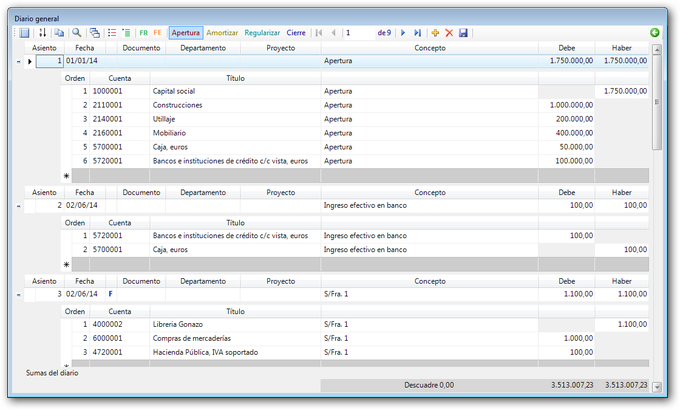Click new row marker under Asiento 2
Screen dimensions: 680x410
pyautogui.click(x=66, y=264)
